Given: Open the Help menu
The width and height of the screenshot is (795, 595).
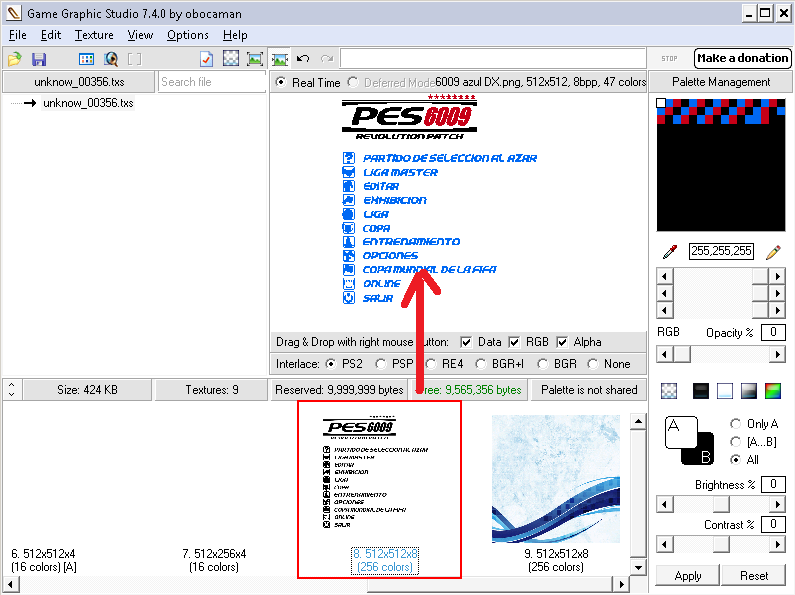Looking at the screenshot, I should (235, 35).
